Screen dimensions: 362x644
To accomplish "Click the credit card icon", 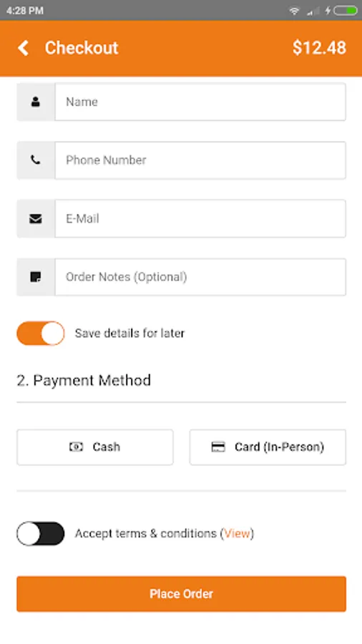I will point(218,447).
